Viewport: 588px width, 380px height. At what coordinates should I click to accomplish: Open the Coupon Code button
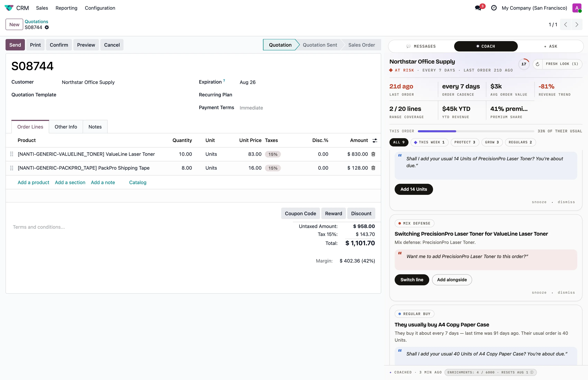tap(300, 213)
